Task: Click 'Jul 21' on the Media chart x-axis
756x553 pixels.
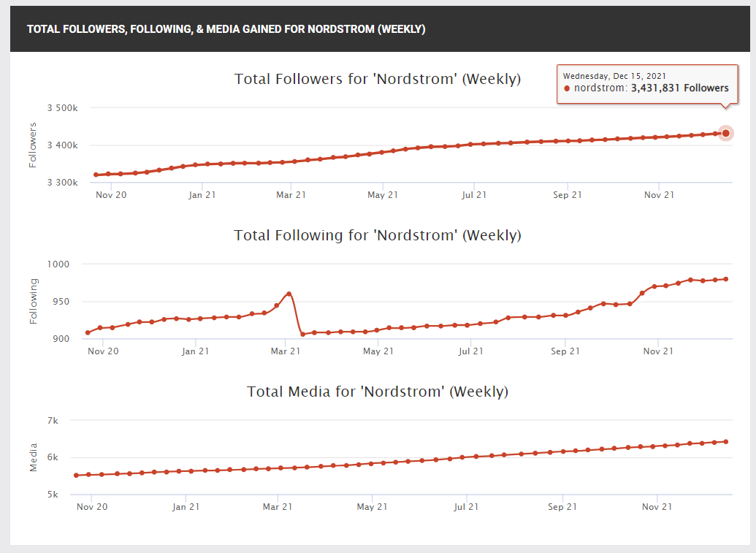Action: tap(466, 507)
